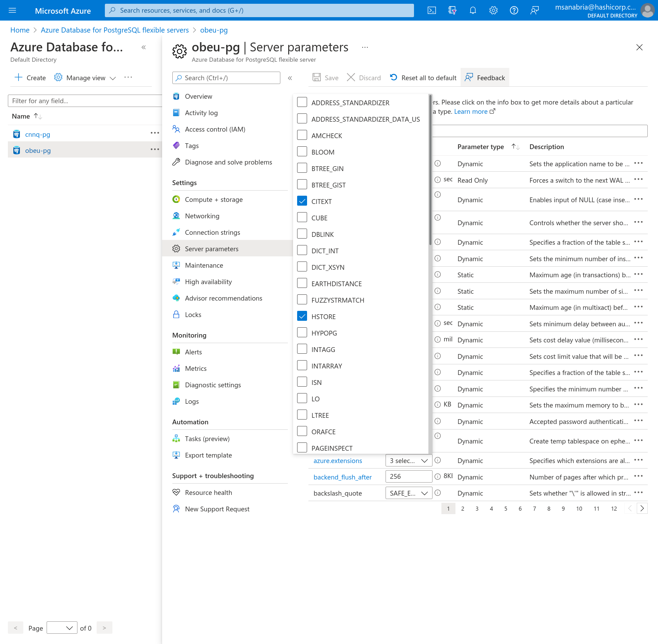Screen dimensions: 658x644
Task: Click the Learn more link
Action: pyautogui.click(x=471, y=111)
